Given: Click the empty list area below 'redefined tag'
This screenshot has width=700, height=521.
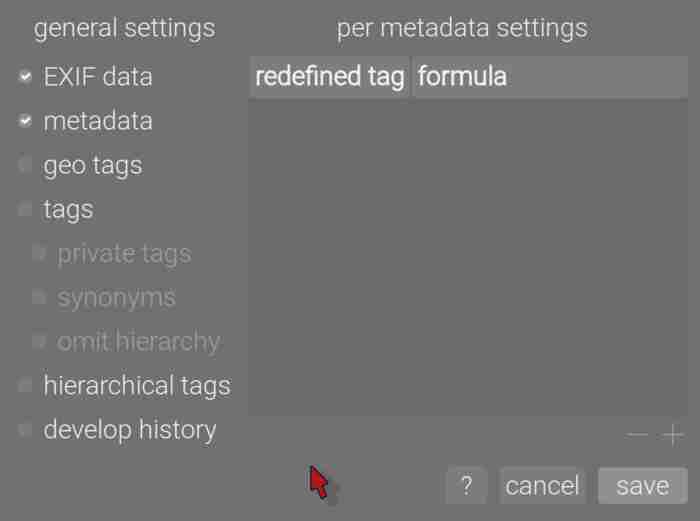Looking at the screenshot, I should [x=329, y=250].
